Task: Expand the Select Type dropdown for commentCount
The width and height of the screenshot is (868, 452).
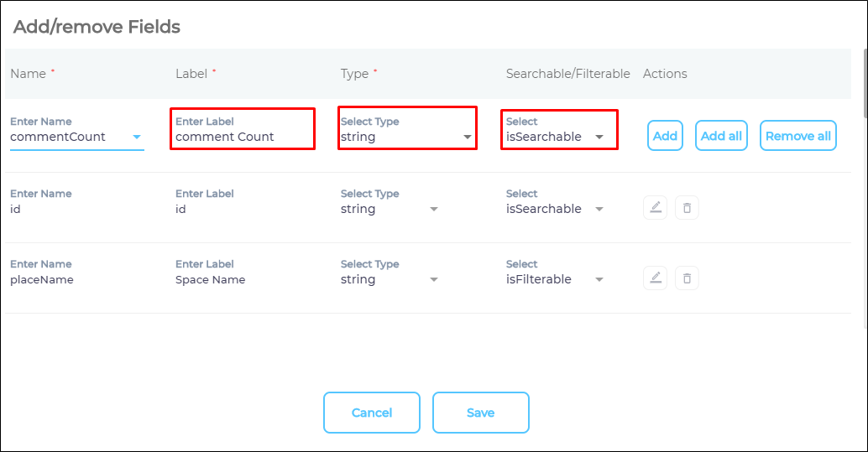Action: click(468, 137)
